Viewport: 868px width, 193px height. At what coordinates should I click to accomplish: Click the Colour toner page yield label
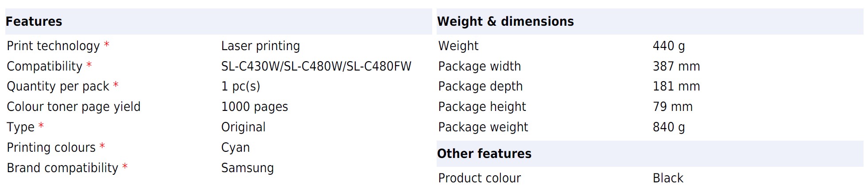[x=74, y=106]
